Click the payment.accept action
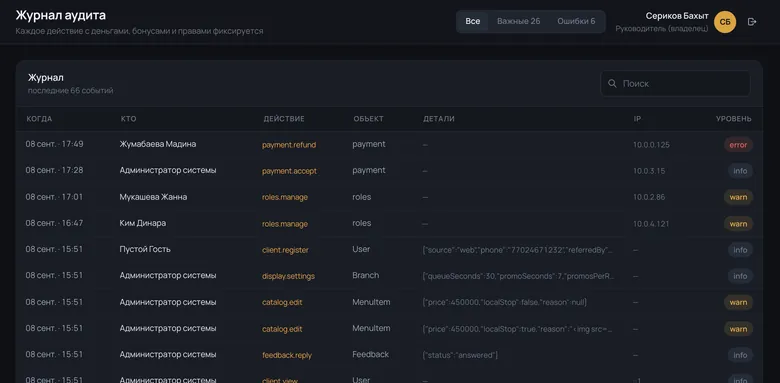 290,171
